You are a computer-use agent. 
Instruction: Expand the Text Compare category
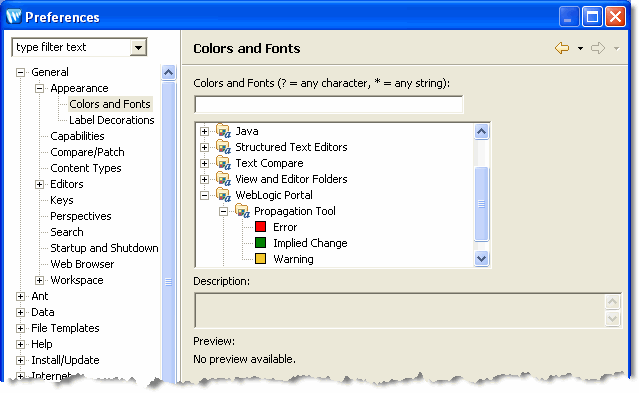(x=205, y=163)
